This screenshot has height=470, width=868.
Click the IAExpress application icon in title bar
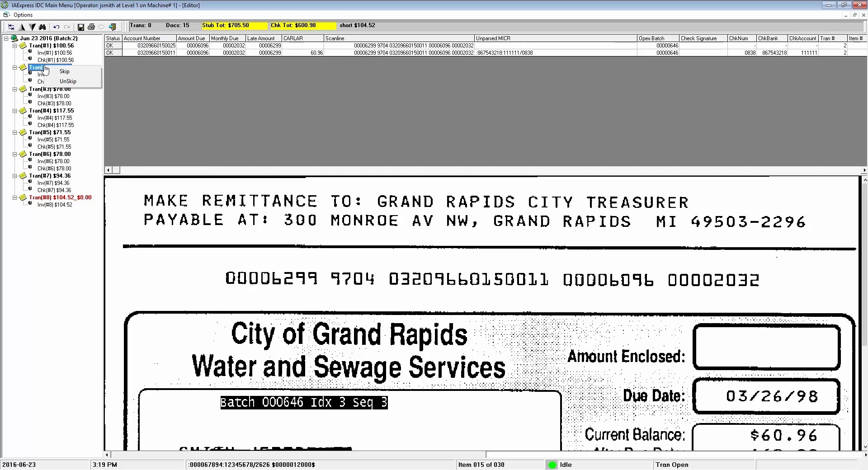pos(5,5)
